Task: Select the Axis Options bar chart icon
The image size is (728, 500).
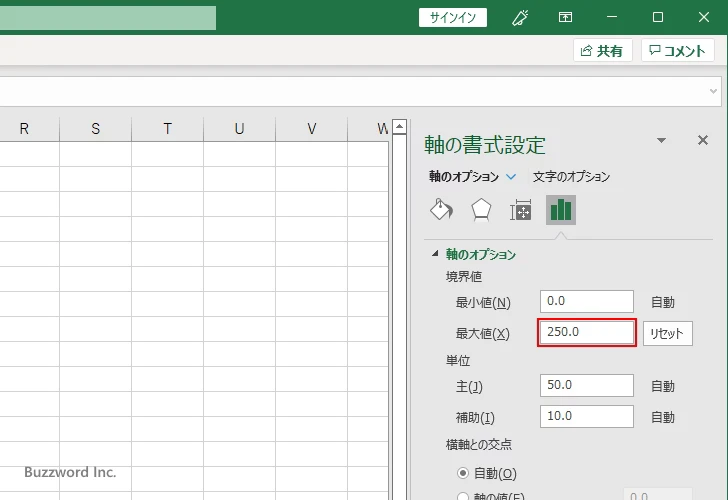Action: point(560,209)
